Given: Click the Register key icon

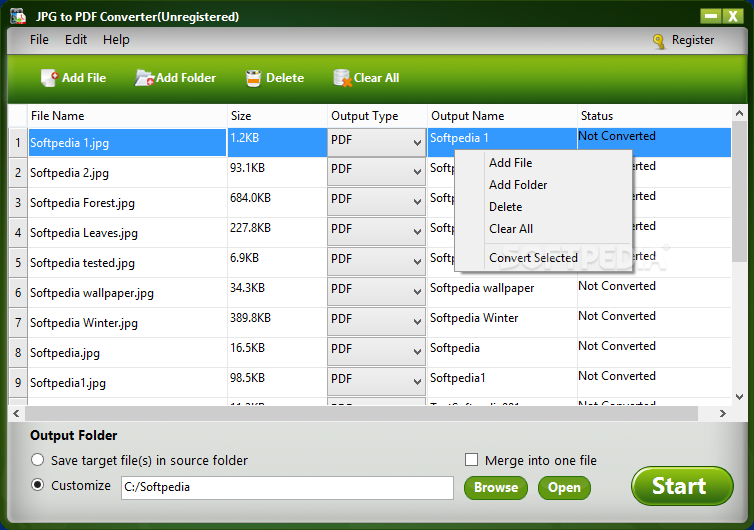Looking at the screenshot, I should (659, 41).
